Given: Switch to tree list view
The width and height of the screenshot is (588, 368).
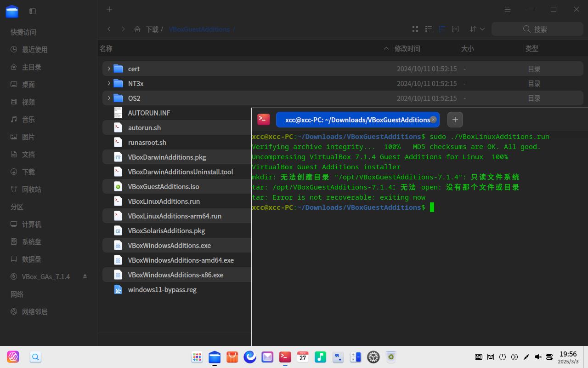Looking at the screenshot, I should tap(442, 29).
